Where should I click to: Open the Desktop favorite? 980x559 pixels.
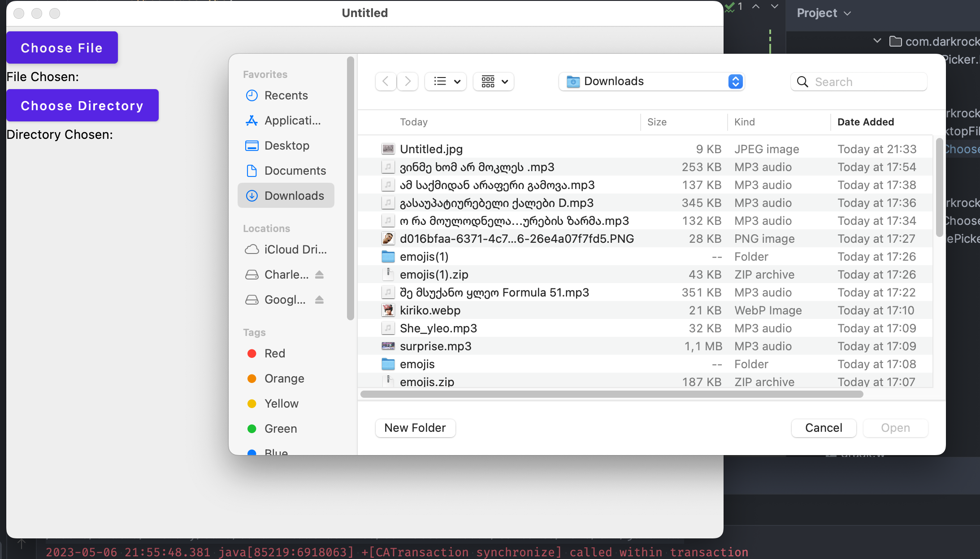(286, 145)
